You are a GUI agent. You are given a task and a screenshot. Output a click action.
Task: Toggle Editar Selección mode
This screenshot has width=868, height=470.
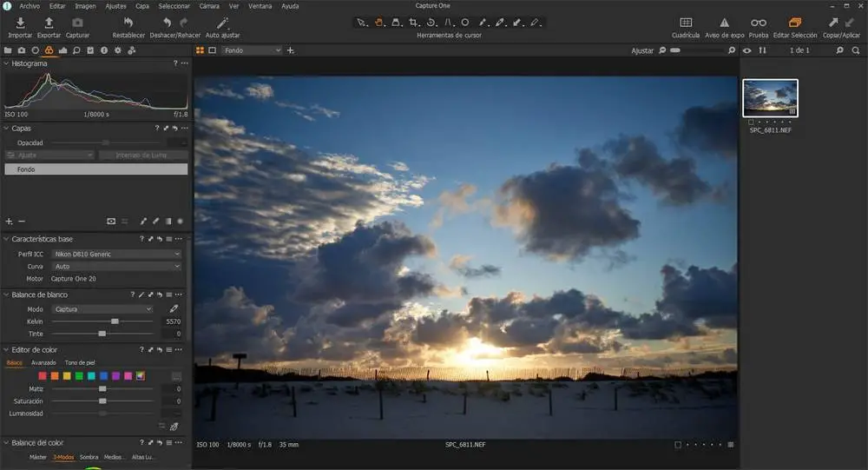click(794, 23)
